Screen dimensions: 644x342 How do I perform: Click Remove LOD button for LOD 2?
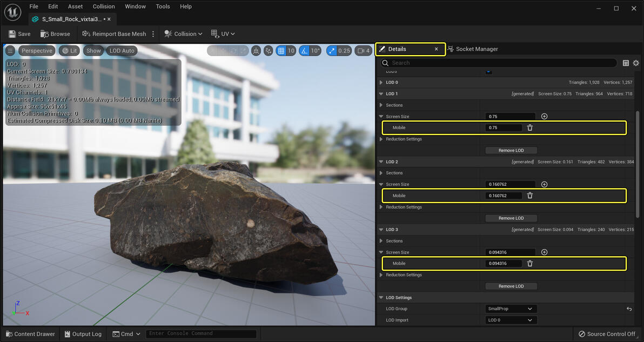tap(511, 218)
